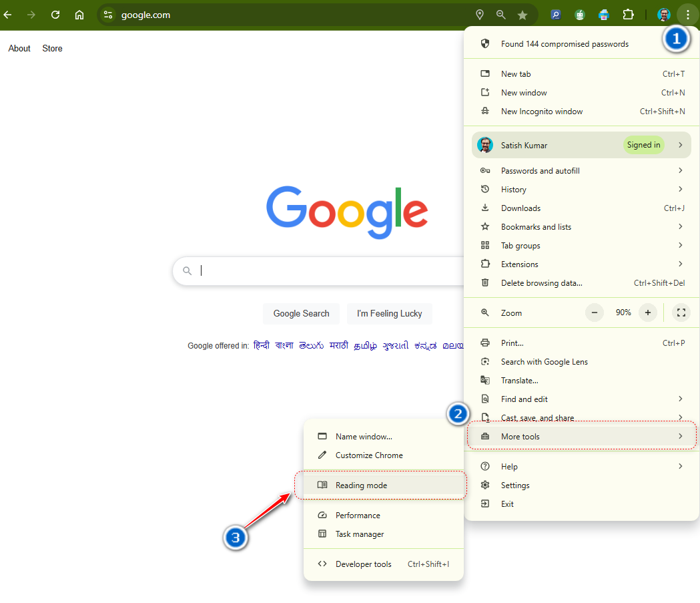
Task: Expand the Extensions submenu
Action: point(582,264)
